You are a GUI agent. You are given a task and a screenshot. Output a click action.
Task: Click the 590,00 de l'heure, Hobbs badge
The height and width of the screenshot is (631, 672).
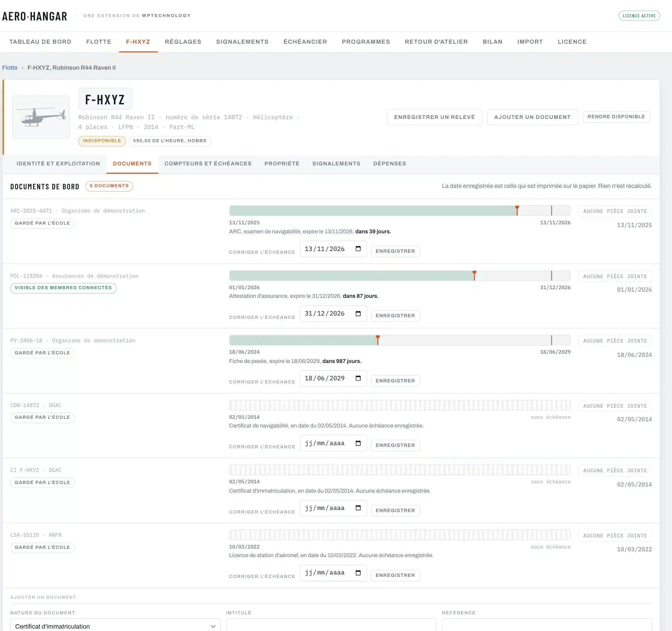[170, 141]
